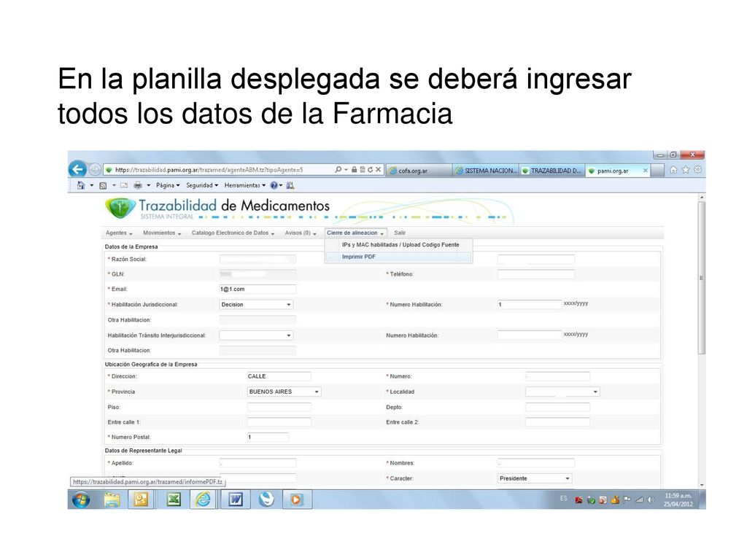
Task: Close the pami.org.ar tab
Action: click(646, 171)
